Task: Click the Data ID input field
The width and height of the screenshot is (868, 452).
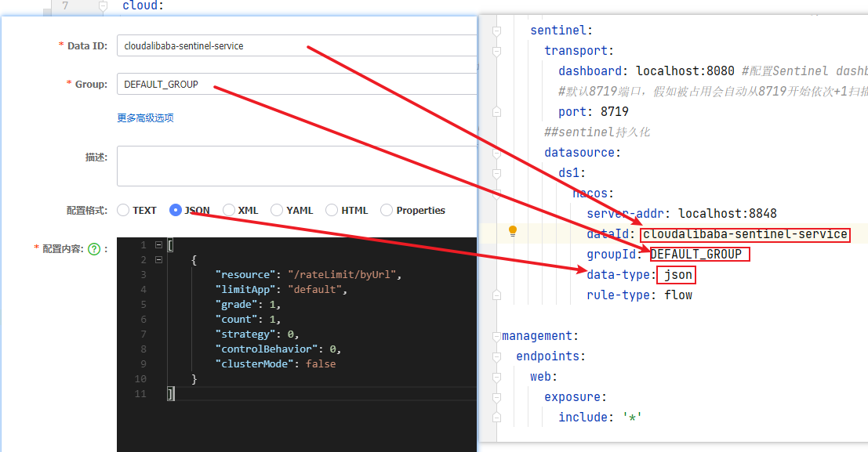Action: [x=296, y=46]
